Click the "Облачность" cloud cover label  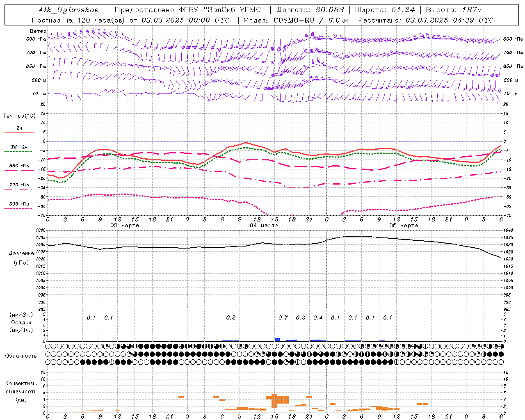[21, 356]
